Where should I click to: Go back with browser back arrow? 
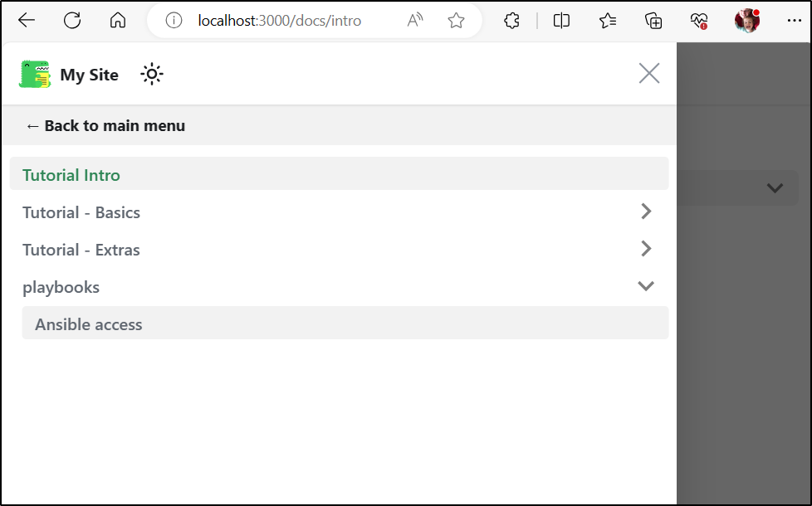27,21
